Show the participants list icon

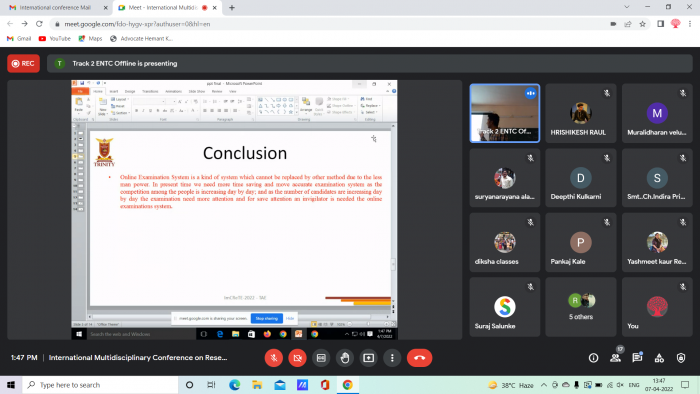616,358
